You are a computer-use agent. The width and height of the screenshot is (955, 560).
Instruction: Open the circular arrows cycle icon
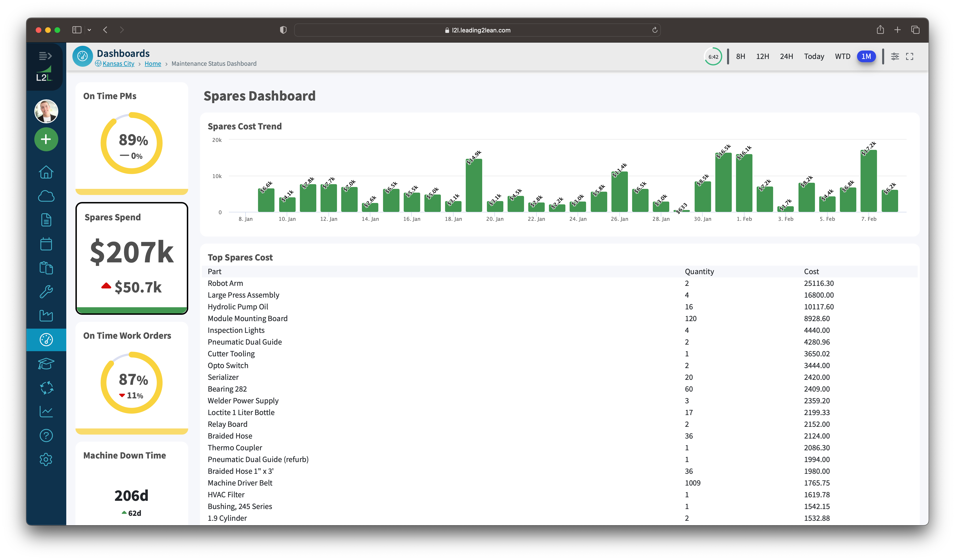click(46, 388)
